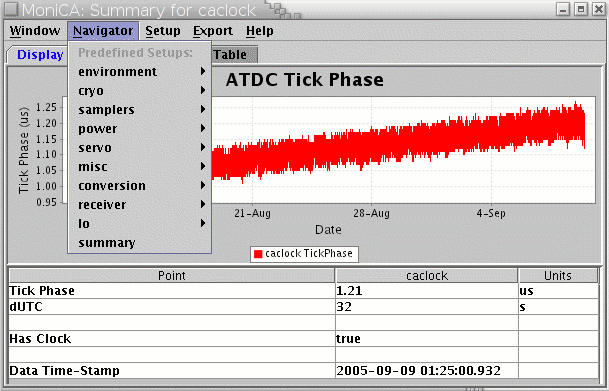Close the MoniCA window
The height and width of the screenshot is (391, 609).
pos(599,9)
